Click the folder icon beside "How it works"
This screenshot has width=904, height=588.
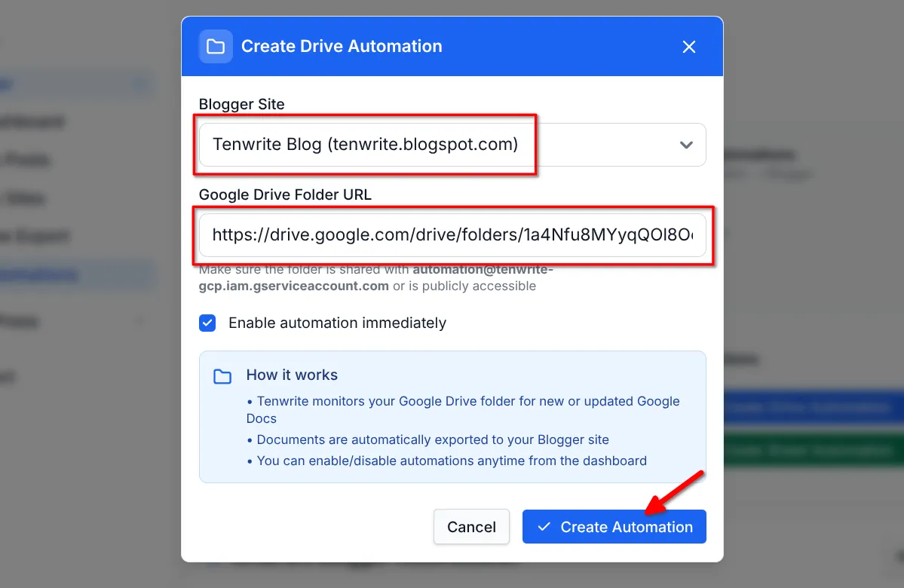tap(222, 375)
